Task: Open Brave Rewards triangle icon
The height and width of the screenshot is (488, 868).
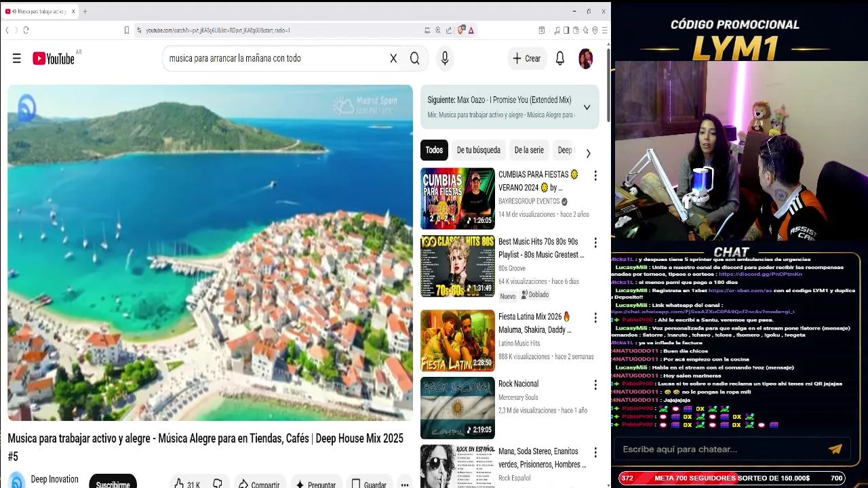Action: click(471, 30)
